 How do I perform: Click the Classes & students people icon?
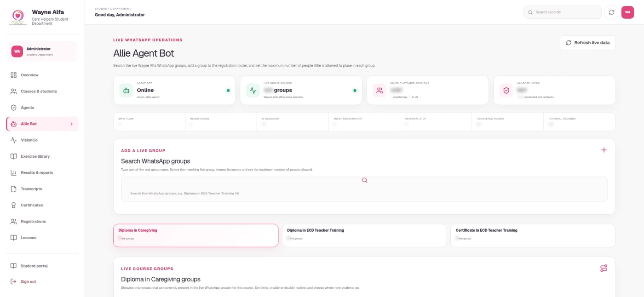[x=13, y=91]
